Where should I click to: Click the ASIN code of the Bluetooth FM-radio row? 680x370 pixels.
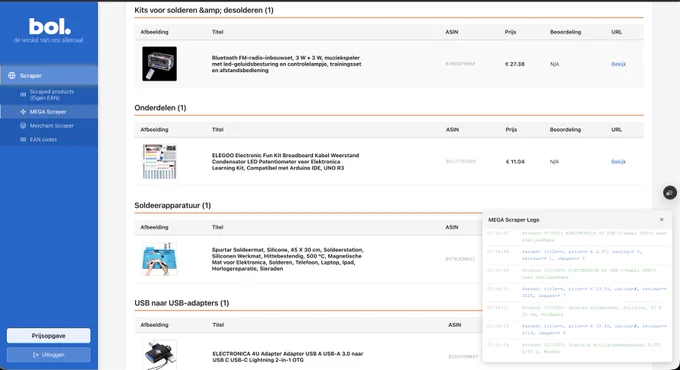click(460, 64)
